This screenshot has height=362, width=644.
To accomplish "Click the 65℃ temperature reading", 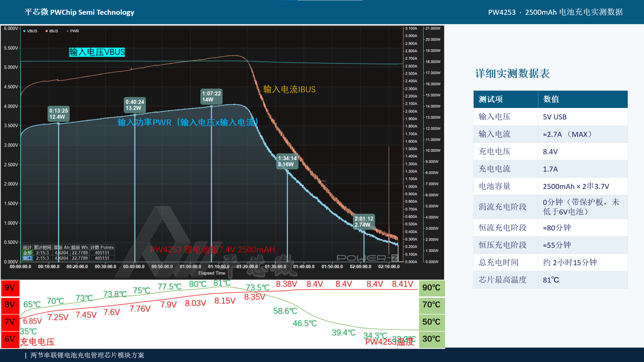I will (32, 304).
